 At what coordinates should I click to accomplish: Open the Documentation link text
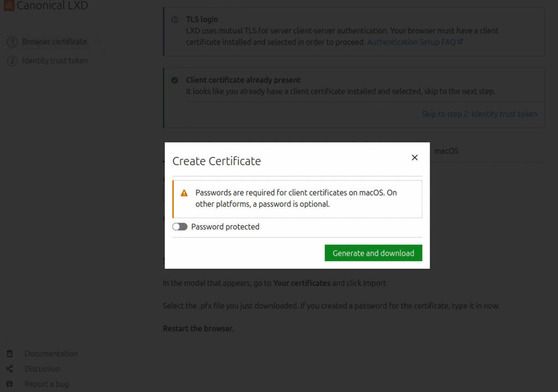(51, 354)
